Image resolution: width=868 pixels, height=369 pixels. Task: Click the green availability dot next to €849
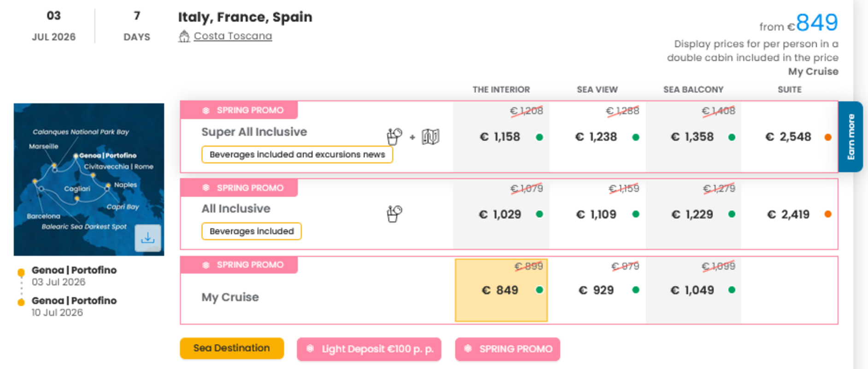pos(540,290)
